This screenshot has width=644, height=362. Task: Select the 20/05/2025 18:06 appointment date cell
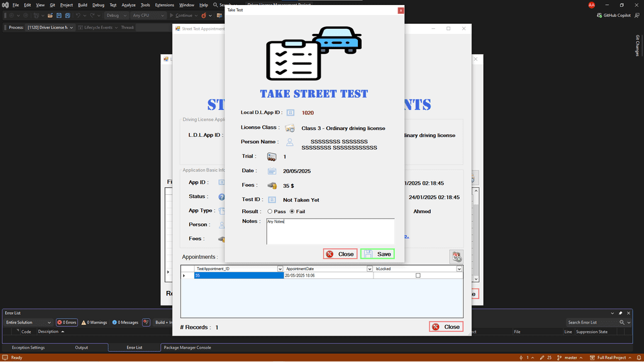coord(328,275)
